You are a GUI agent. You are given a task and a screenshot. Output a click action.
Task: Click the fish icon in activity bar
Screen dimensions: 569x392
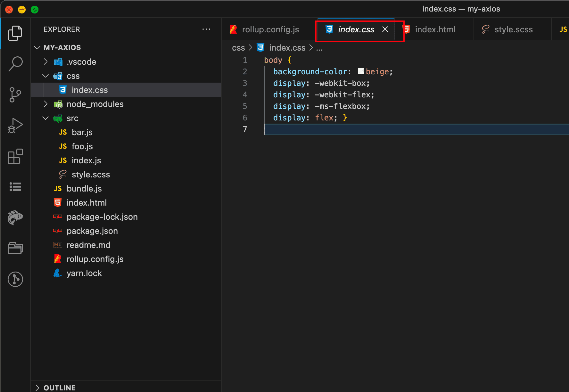coord(15,218)
